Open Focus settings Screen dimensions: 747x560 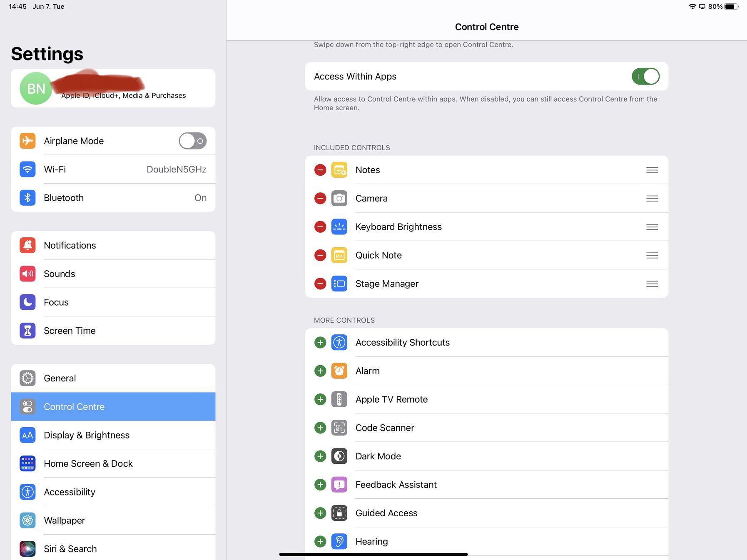tap(113, 302)
